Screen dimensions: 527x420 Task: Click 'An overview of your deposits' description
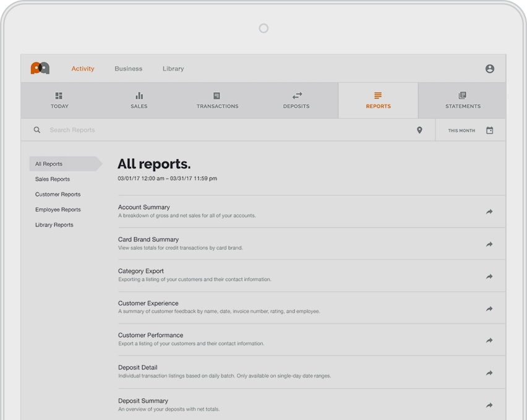(x=169, y=409)
